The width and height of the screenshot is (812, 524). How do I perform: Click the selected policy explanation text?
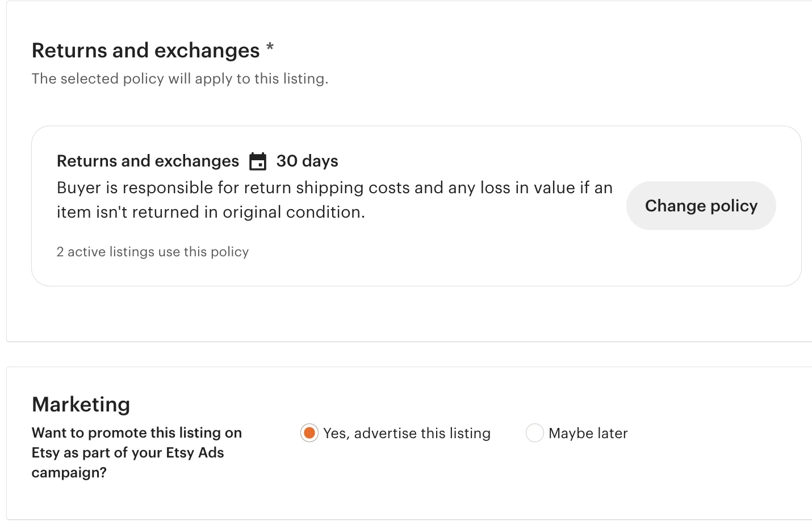pyautogui.click(x=179, y=78)
